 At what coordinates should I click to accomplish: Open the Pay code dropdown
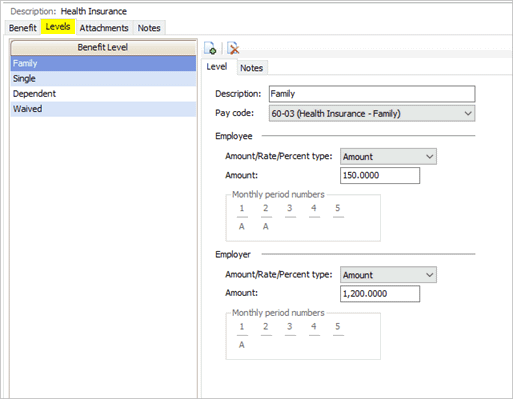tap(372, 113)
